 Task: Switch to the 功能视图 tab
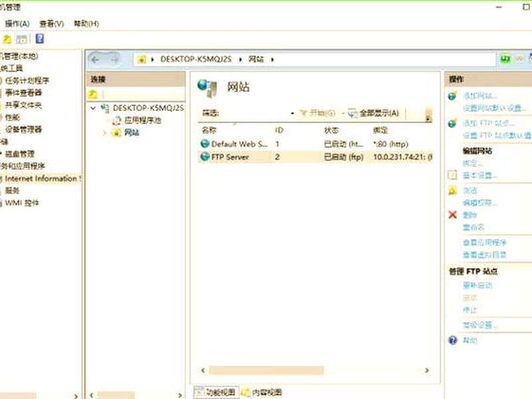[x=217, y=392]
